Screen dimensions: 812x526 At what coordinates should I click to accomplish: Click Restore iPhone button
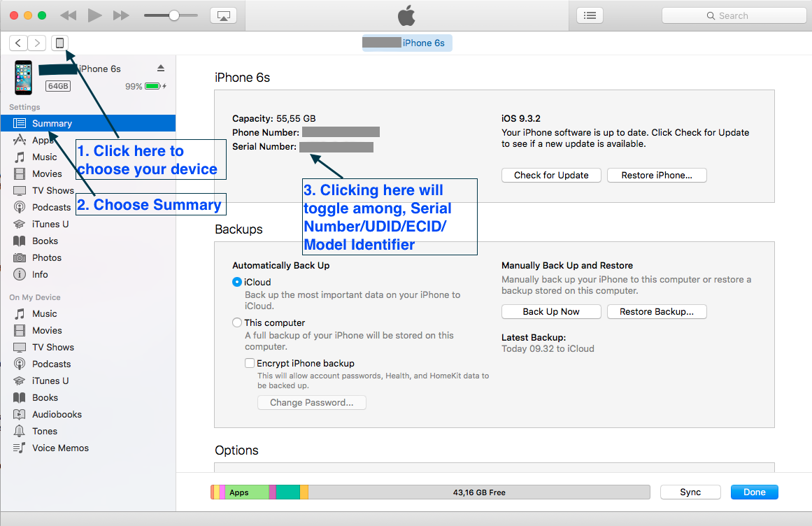[657, 175]
